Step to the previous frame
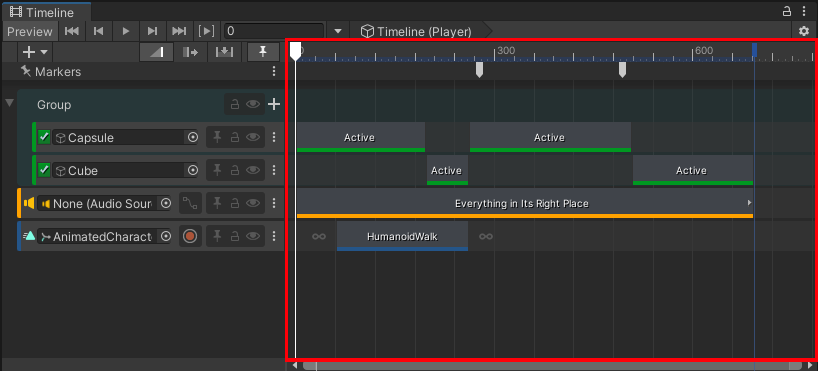The width and height of the screenshot is (818, 371). point(98,31)
